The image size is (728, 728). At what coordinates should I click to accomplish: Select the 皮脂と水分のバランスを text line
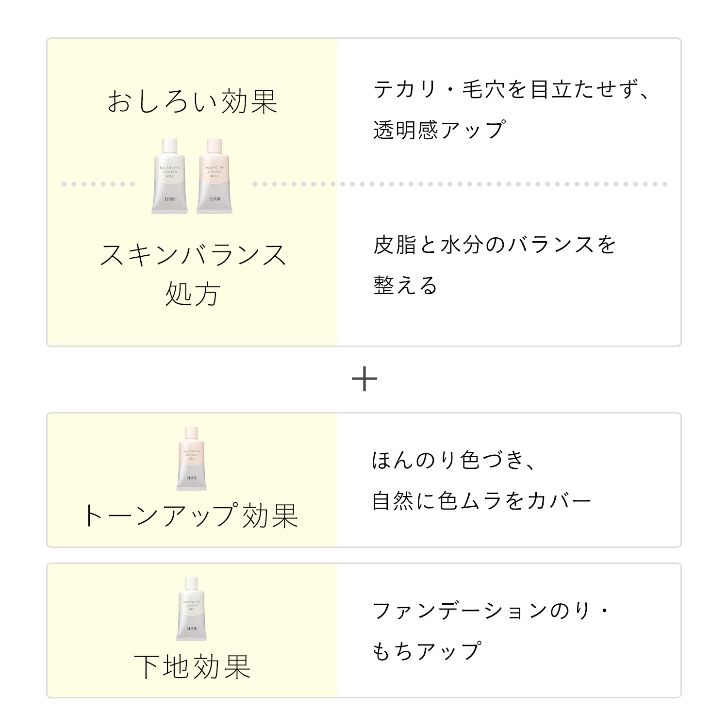(494, 245)
